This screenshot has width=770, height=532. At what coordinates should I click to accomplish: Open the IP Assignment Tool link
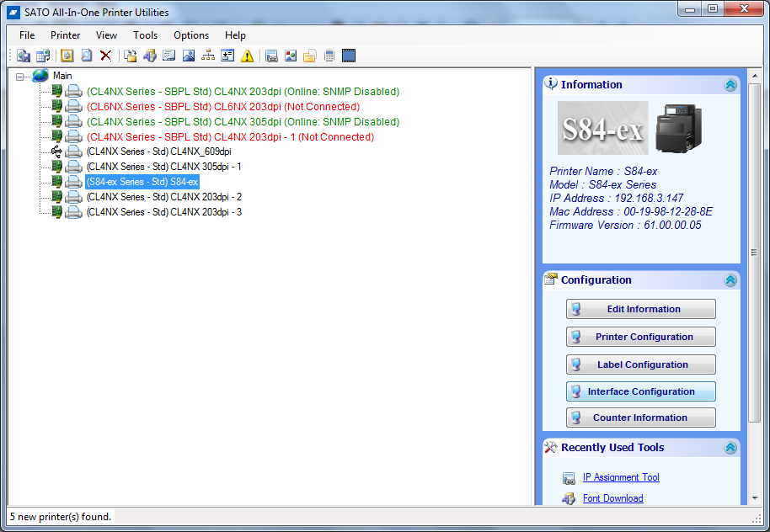click(621, 477)
